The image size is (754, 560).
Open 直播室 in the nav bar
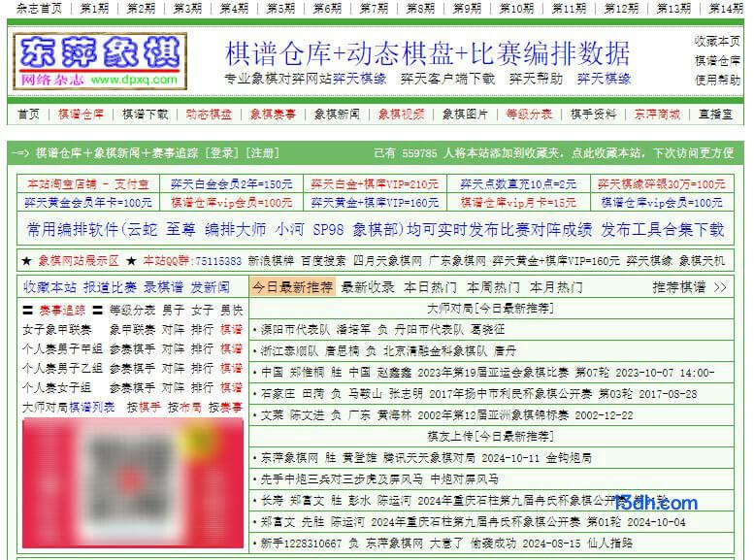coord(715,114)
